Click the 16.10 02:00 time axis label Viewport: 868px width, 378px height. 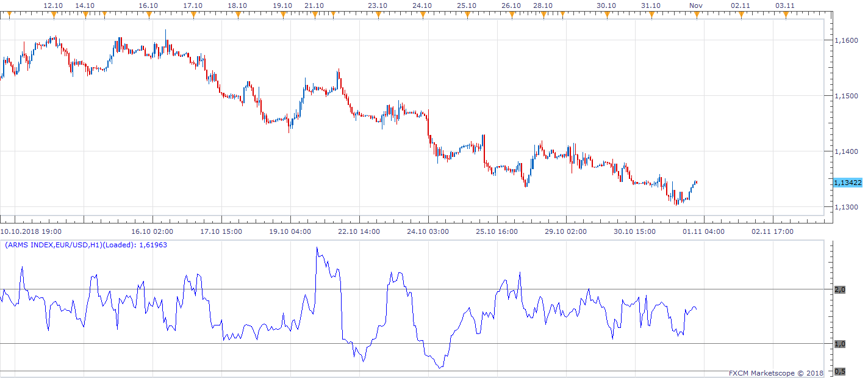coord(152,231)
